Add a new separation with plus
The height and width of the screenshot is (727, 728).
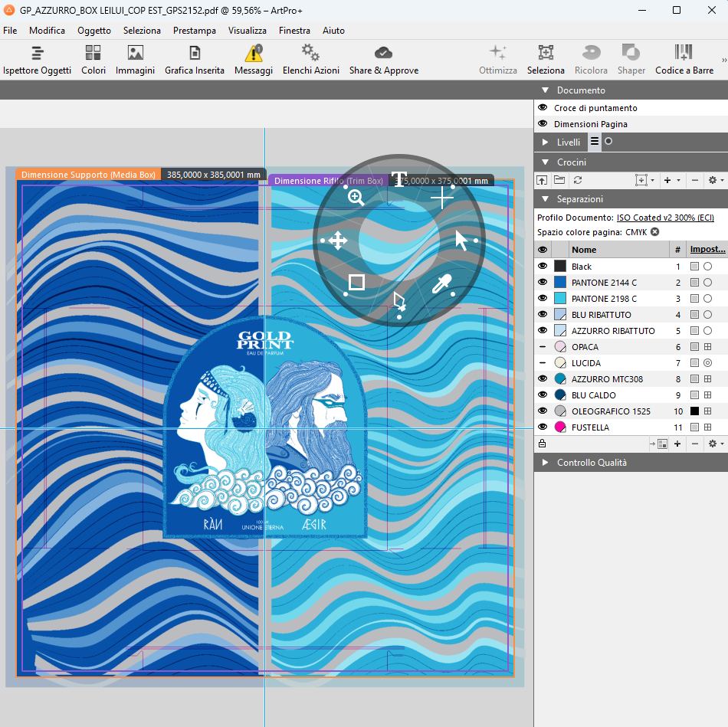pos(677,444)
